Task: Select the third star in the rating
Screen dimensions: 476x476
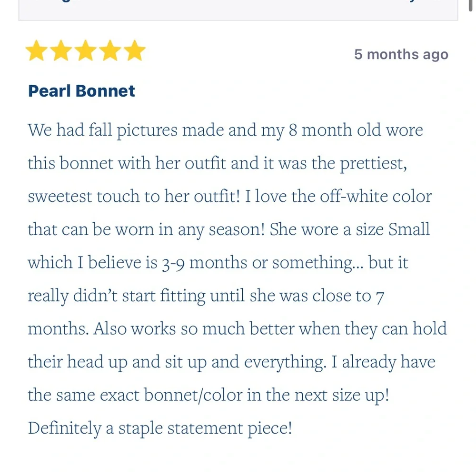Action: [x=86, y=50]
